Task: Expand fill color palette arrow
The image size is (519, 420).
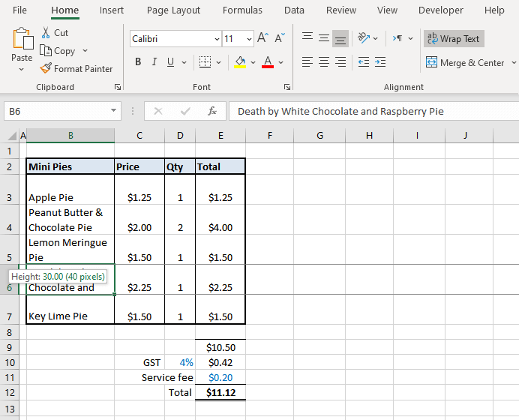Action: click(253, 62)
